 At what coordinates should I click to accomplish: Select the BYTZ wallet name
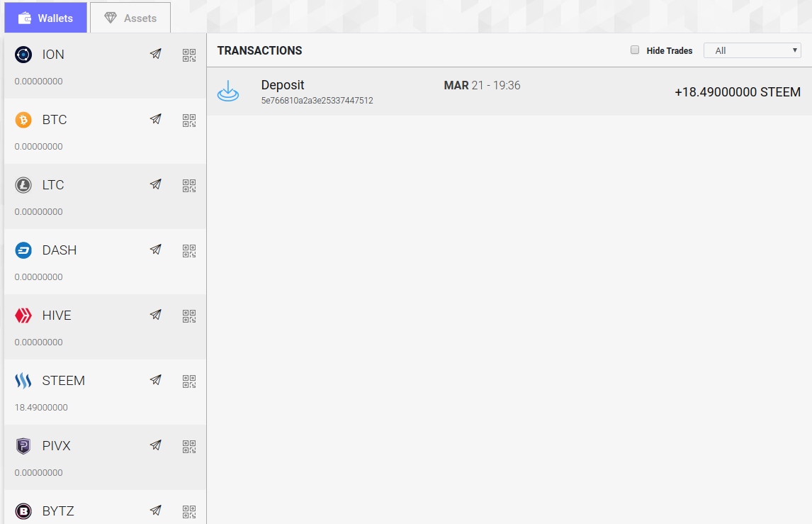(58, 511)
